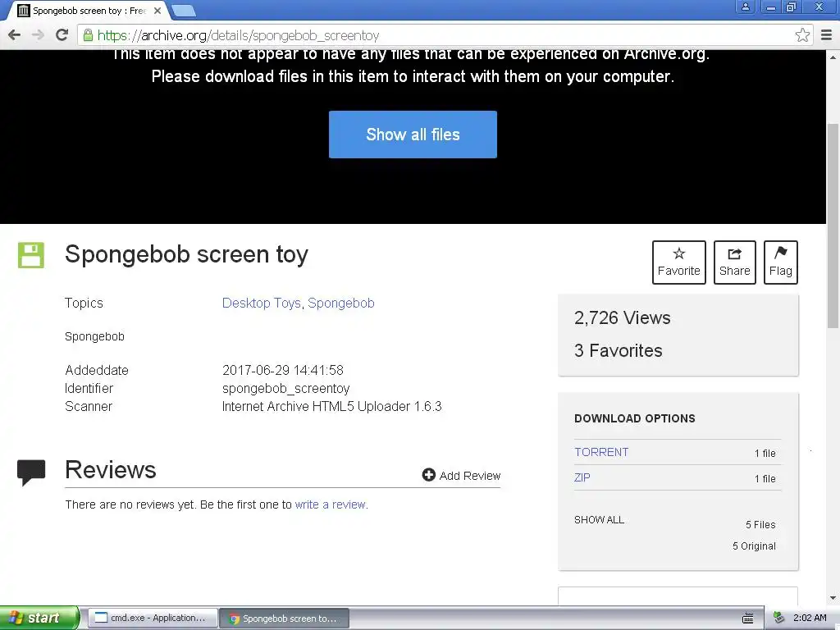Click the green padlock security icon
This screenshot has height=630, width=840.
click(x=88, y=35)
